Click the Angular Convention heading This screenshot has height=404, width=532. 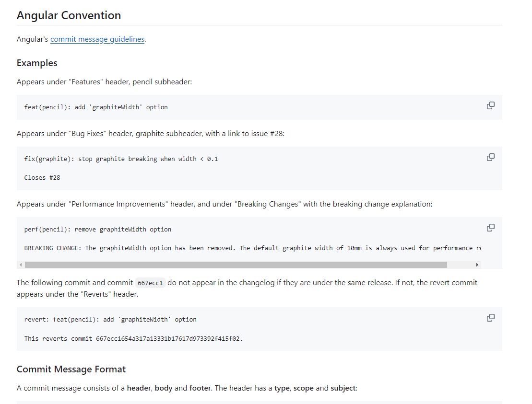click(69, 16)
